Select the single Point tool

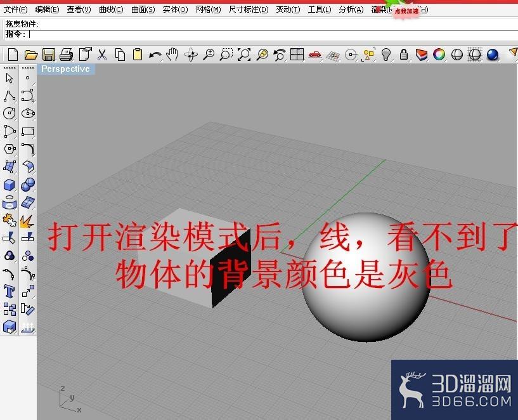pos(28,78)
